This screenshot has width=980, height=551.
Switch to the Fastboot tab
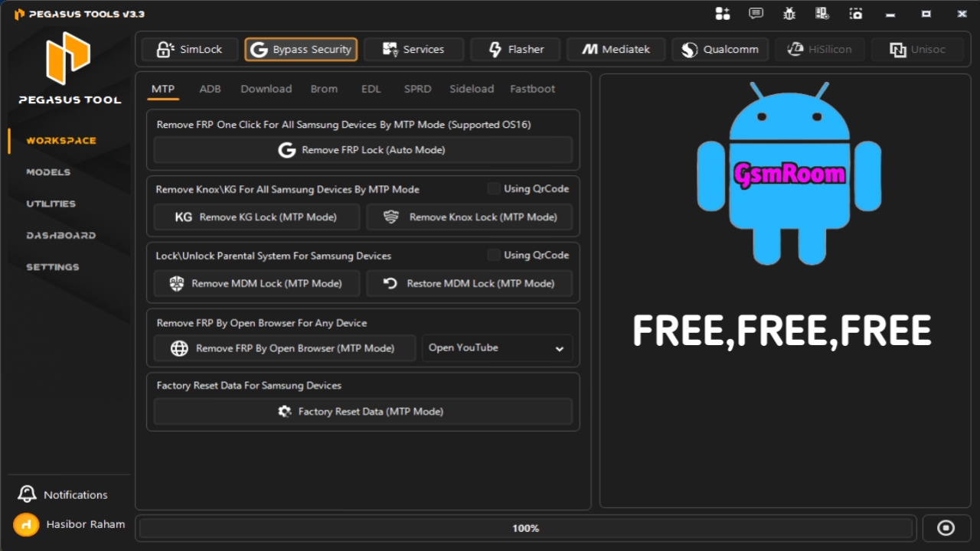click(x=533, y=89)
